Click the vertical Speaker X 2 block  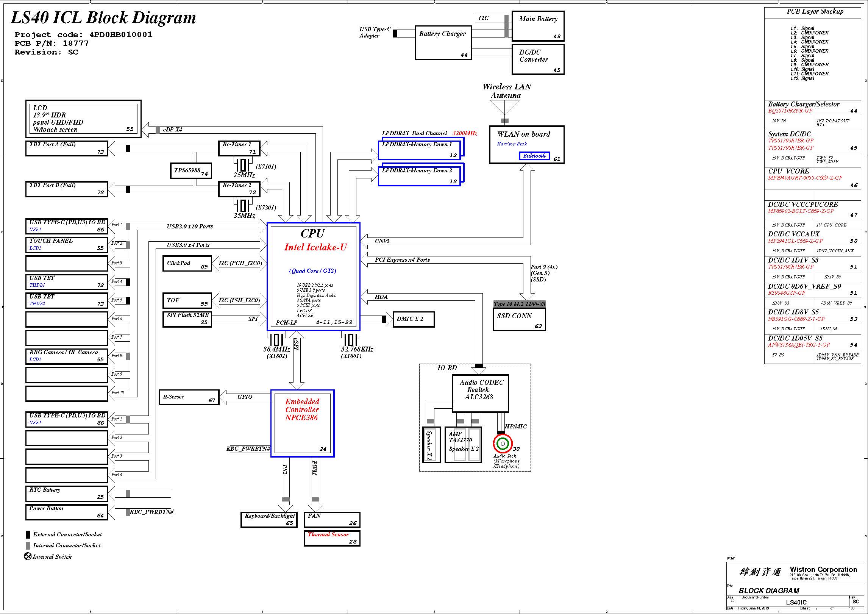click(431, 445)
